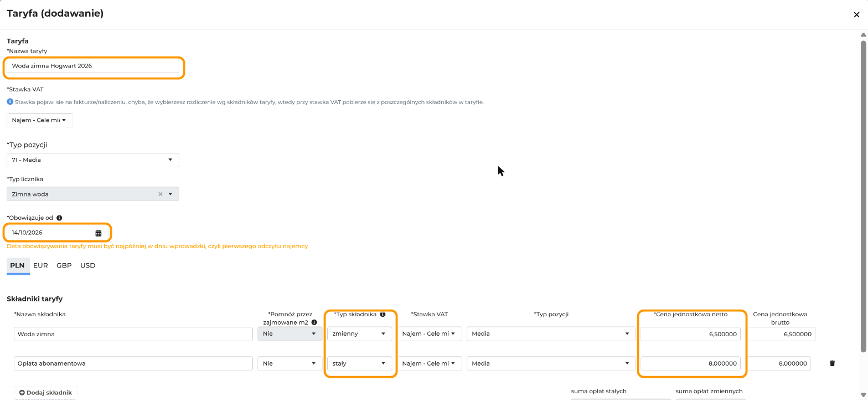This screenshot has width=868, height=401.
Task: Close the Taryfa dialog with the X icon
Action: tap(856, 15)
